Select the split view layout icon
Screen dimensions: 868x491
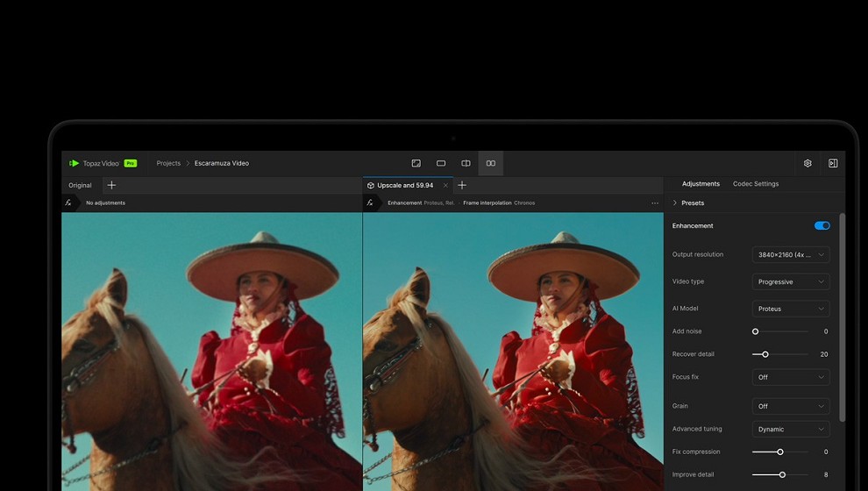pyautogui.click(x=466, y=163)
